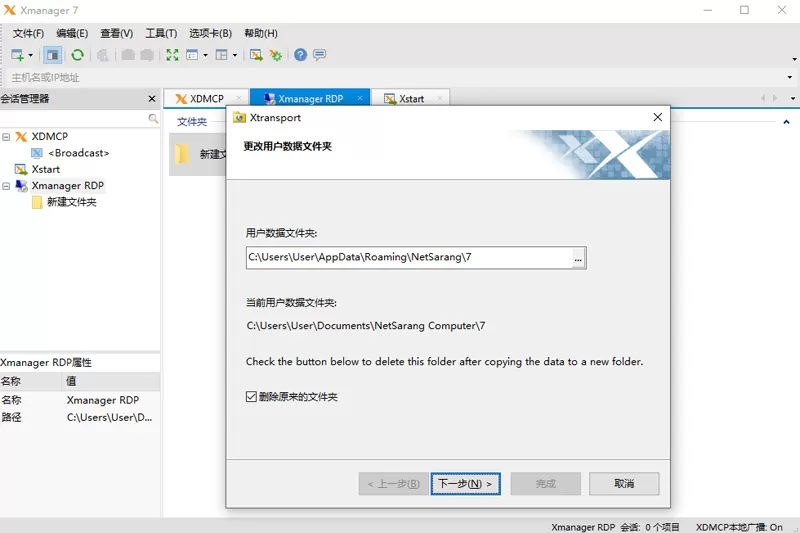
Task: Click the 取消 button
Action: point(624,484)
